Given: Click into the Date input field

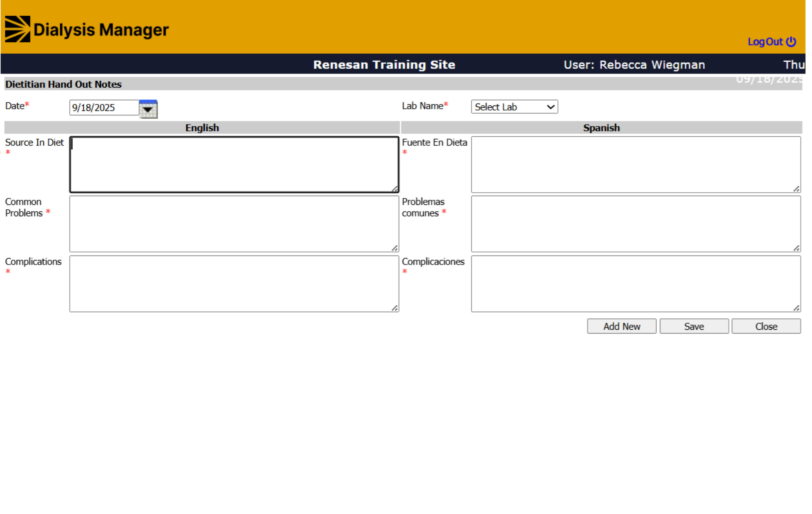Looking at the screenshot, I should point(104,108).
